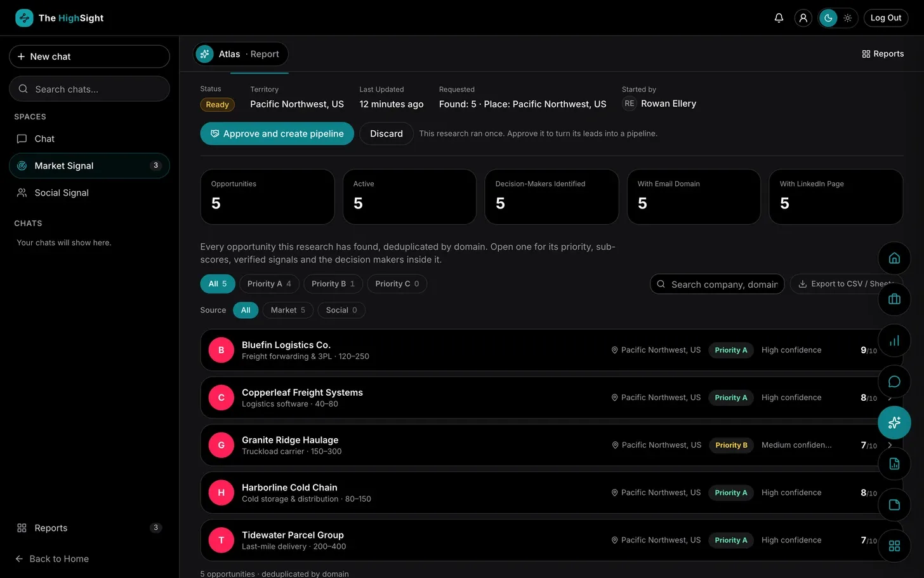924x578 pixels.
Task: Filter opportunities by Priority B
Action: (x=333, y=284)
